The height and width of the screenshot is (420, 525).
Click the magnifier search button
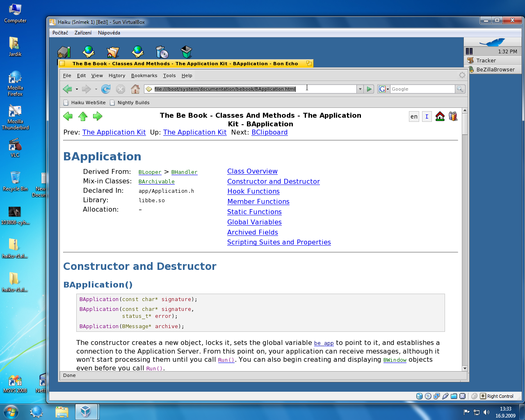pyautogui.click(x=460, y=89)
